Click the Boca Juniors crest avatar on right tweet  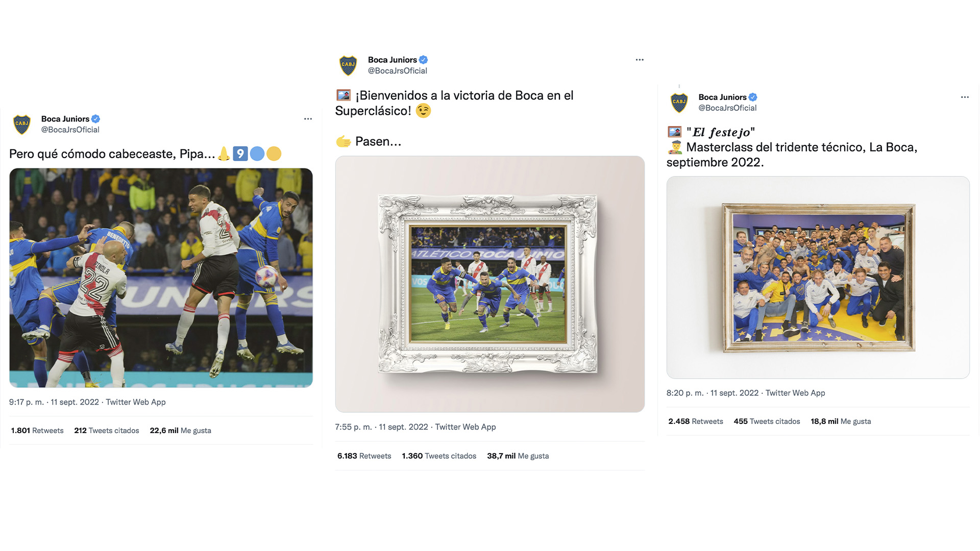679,103
